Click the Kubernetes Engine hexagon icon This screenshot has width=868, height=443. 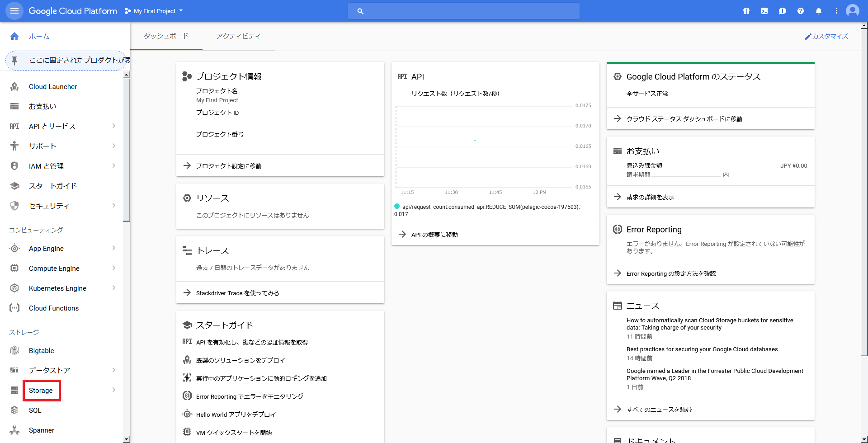14,288
